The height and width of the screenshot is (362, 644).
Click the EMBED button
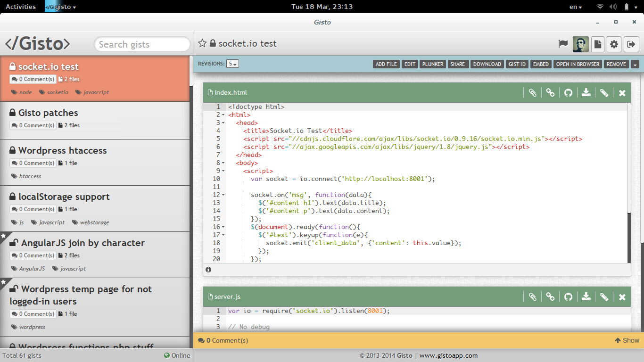coord(541,64)
